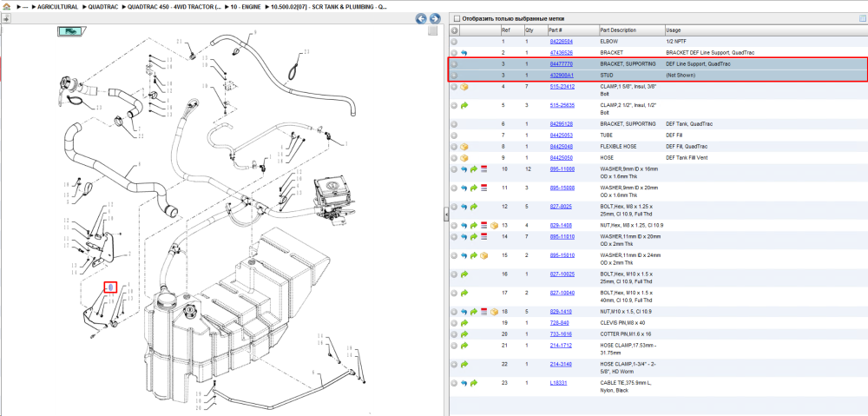Go to previous diagram with left arrow
The width and height of the screenshot is (868, 416).
pos(421,19)
